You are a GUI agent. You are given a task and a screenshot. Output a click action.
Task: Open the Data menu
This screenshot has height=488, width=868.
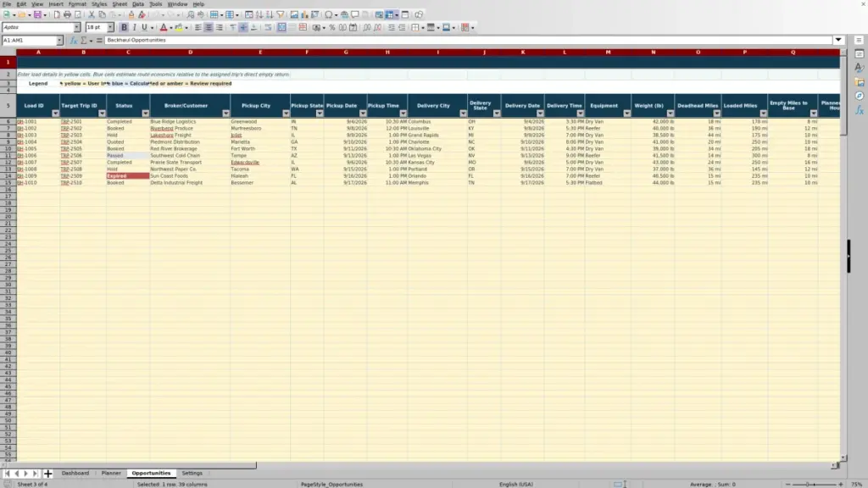click(138, 4)
